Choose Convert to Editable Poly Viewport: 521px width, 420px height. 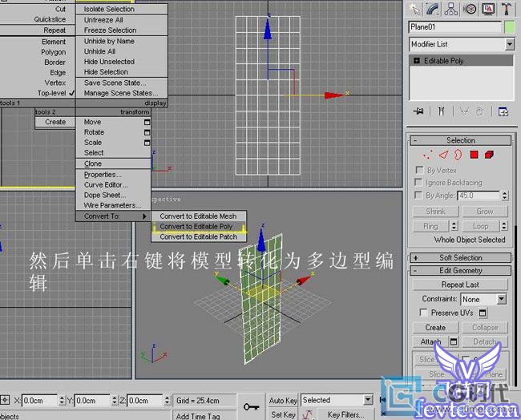pos(196,226)
